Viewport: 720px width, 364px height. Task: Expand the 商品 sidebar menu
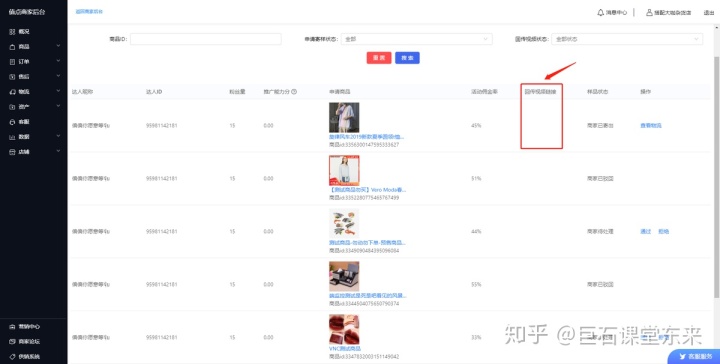click(x=33, y=47)
